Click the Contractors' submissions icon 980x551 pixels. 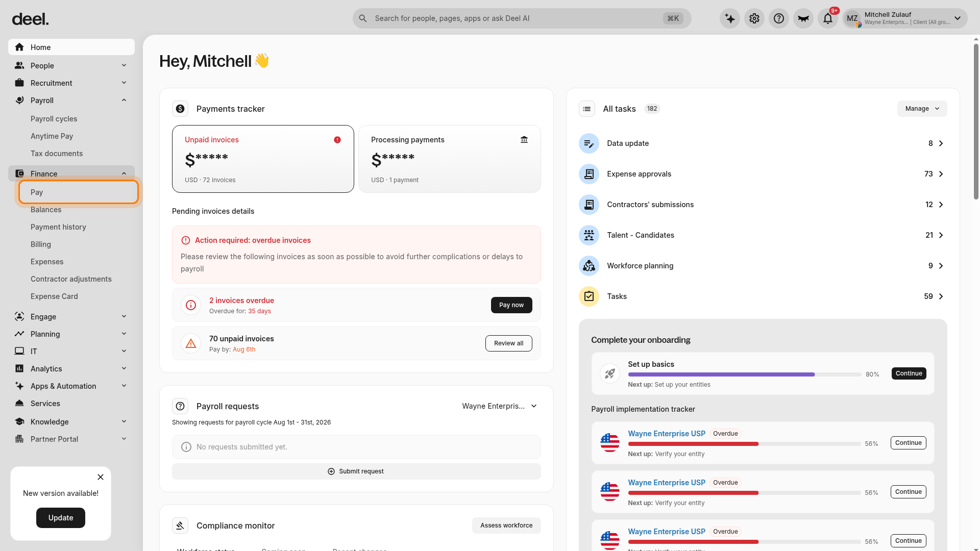(589, 205)
